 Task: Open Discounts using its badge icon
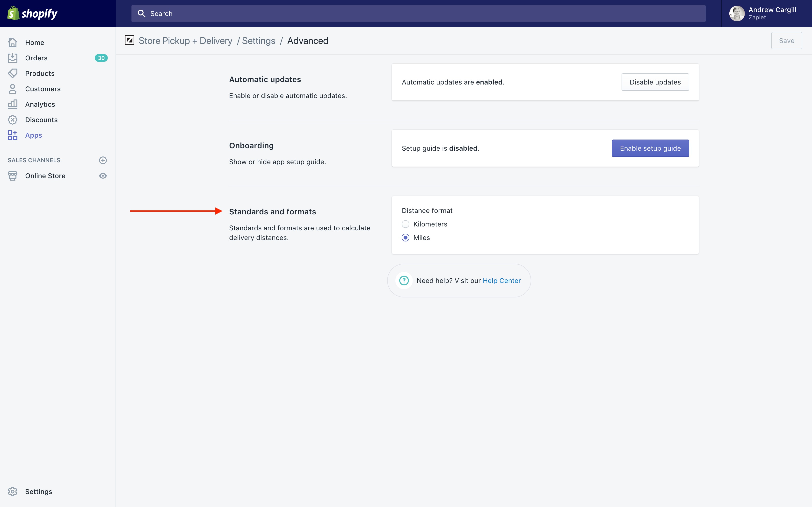(12, 120)
